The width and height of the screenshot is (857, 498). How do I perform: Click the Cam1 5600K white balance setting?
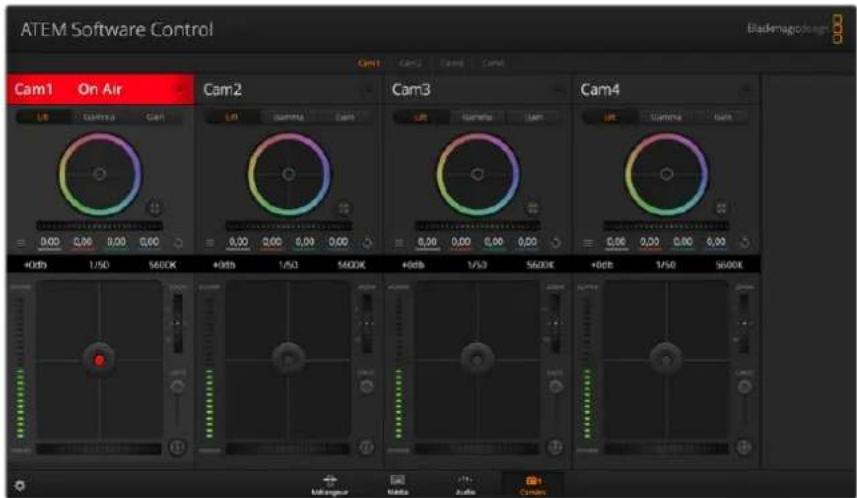pos(162,265)
